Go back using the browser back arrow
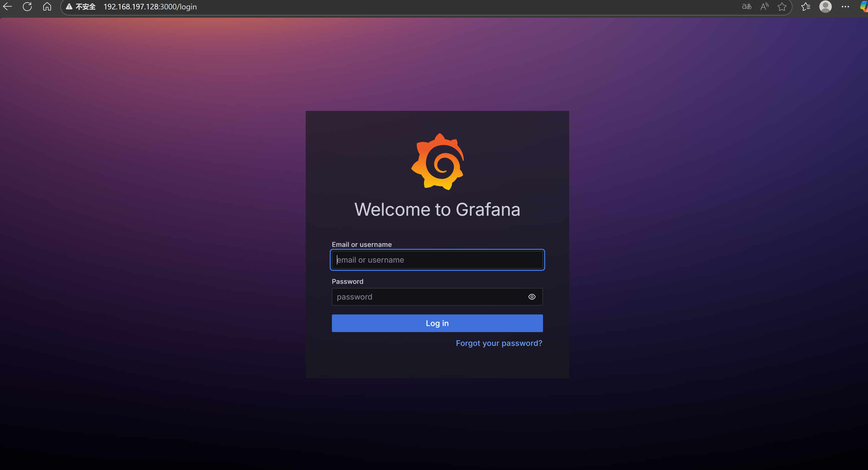The height and width of the screenshot is (470, 868). 7,6
